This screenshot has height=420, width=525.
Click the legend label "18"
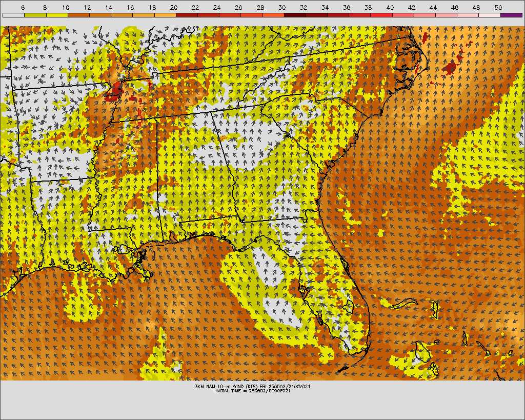tap(152, 7)
